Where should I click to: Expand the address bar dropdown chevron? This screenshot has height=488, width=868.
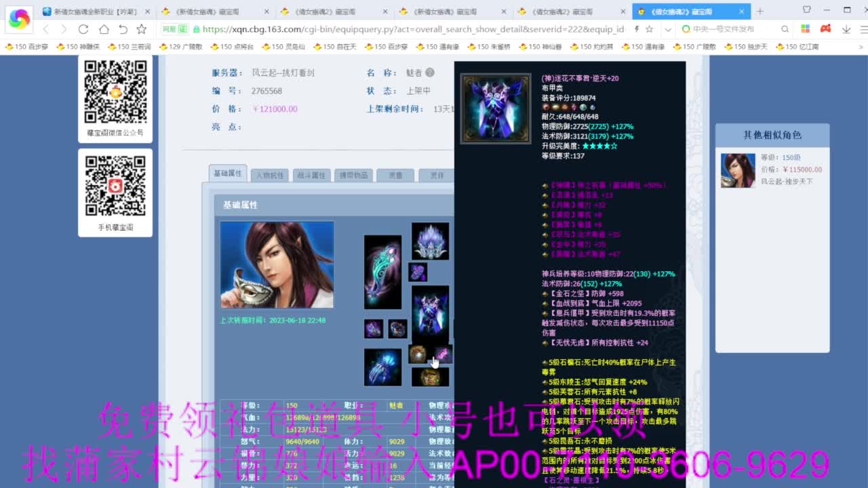coord(669,30)
